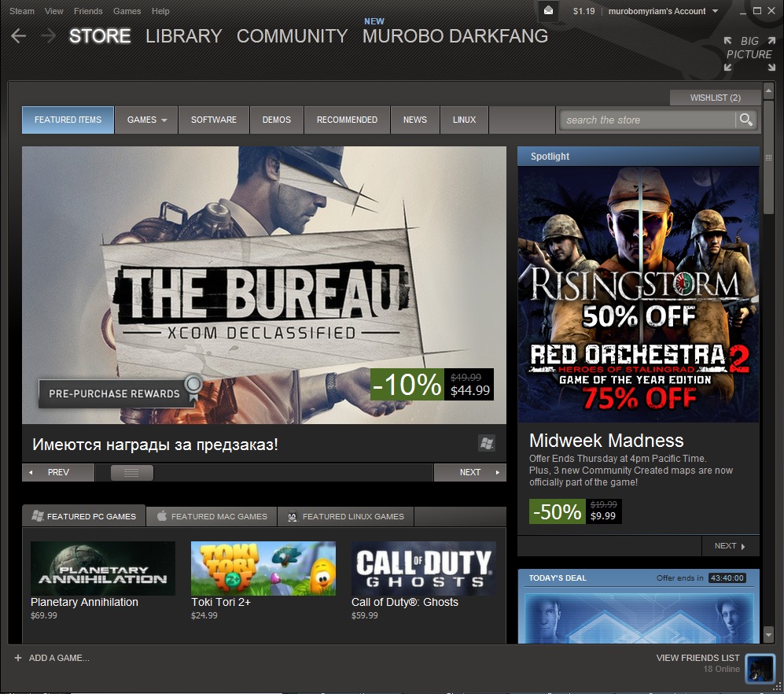The image size is (784, 694).
Task: Click Next on the featured carousel
Action: [470, 472]
